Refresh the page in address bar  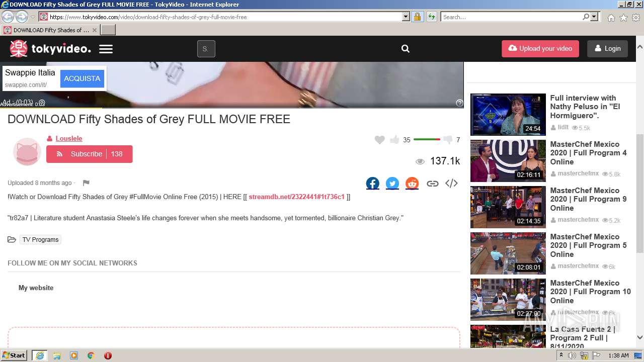click(431, 17)
